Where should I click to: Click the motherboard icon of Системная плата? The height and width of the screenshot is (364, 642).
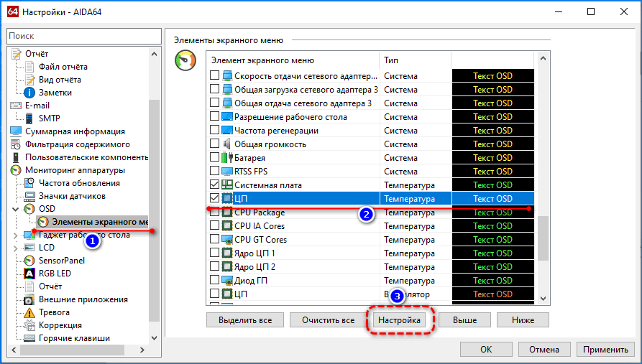(227, 185)
